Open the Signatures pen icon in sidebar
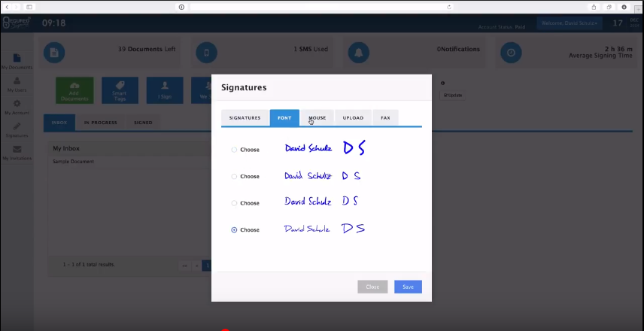This screenshot has width=644, height=331. (17, 126)
